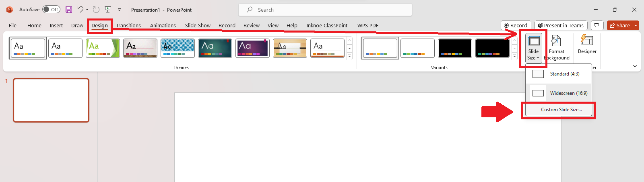Open the Slide Size dropdown
This screenshot has height=182, width=644.
click(533, 48)
